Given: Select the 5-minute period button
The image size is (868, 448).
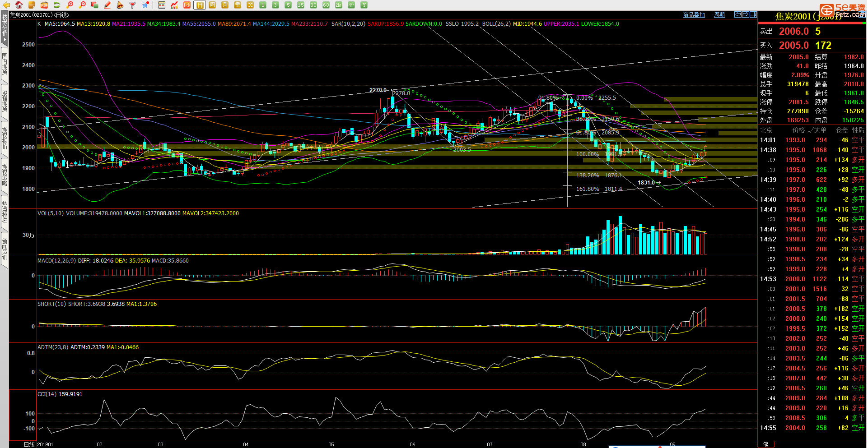Looking at the screenshot, I should coord(288,5).
